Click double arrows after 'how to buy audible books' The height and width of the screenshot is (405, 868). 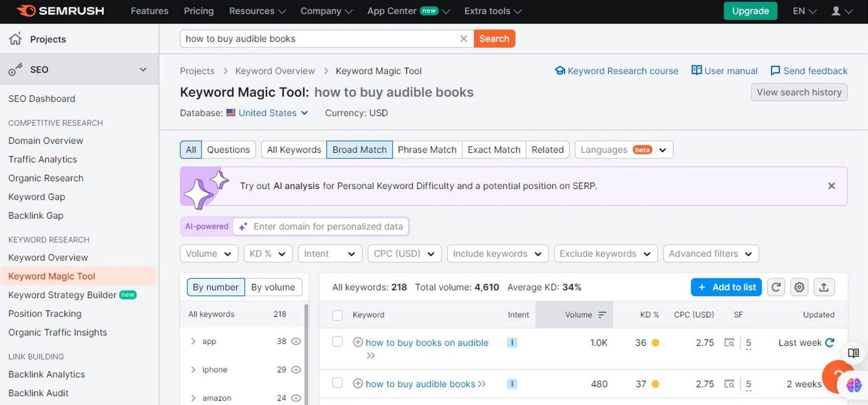pyautogui.click(x=481, y=384)
